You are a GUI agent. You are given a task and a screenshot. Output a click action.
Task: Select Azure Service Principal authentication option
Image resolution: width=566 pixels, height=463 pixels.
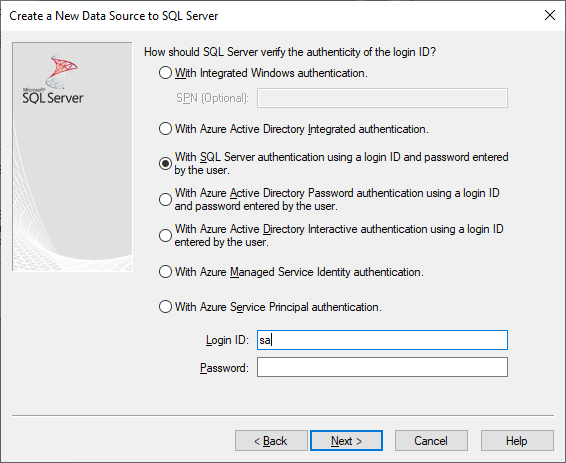coord(165,307)
